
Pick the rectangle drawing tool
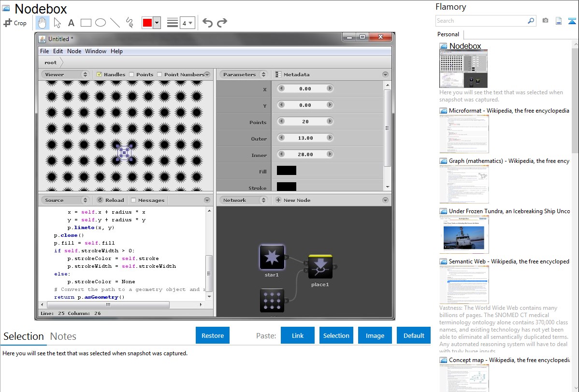(x=86, y=23)
